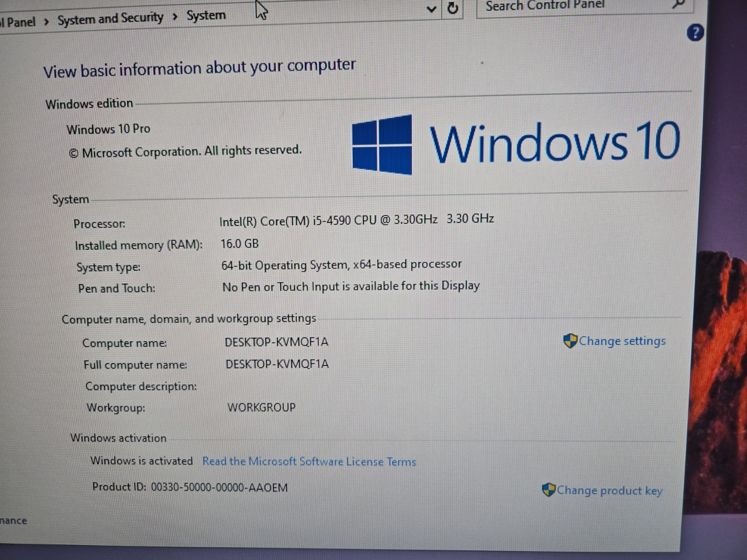
Task: Read the Microsoft Software License Terms link
Action: pyautogui.click(x=309, y=462)
